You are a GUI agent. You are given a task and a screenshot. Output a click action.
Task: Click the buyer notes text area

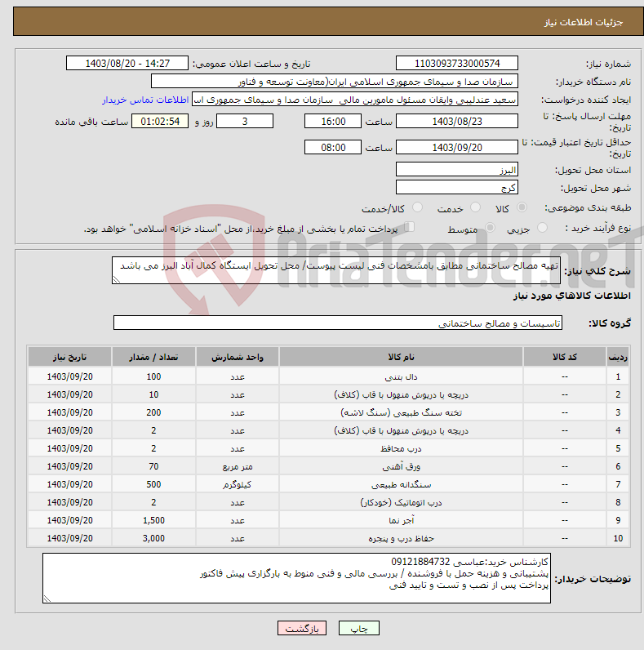click(x=297, y=578)
